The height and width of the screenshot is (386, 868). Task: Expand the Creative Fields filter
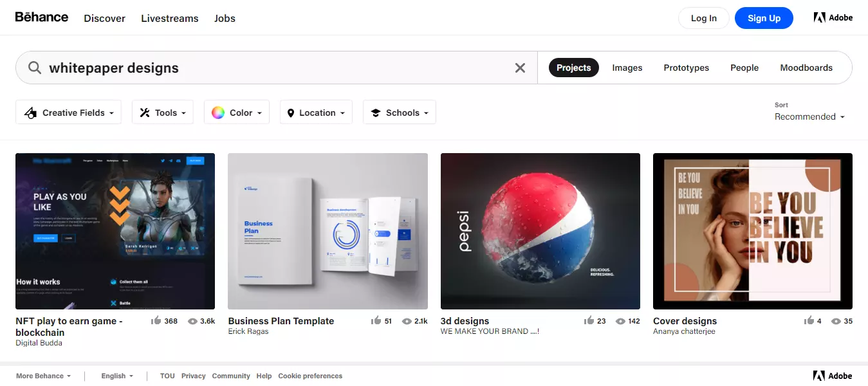click(68, 113)
